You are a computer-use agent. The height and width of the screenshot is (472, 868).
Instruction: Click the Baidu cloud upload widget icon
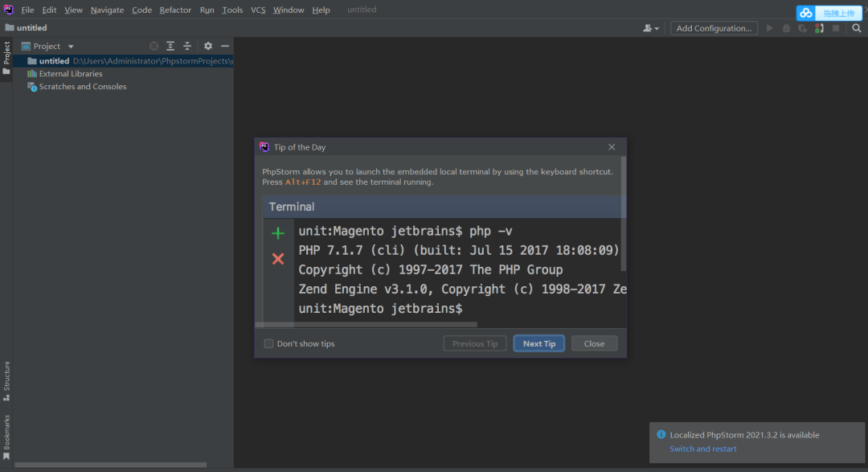pos(806,13)
